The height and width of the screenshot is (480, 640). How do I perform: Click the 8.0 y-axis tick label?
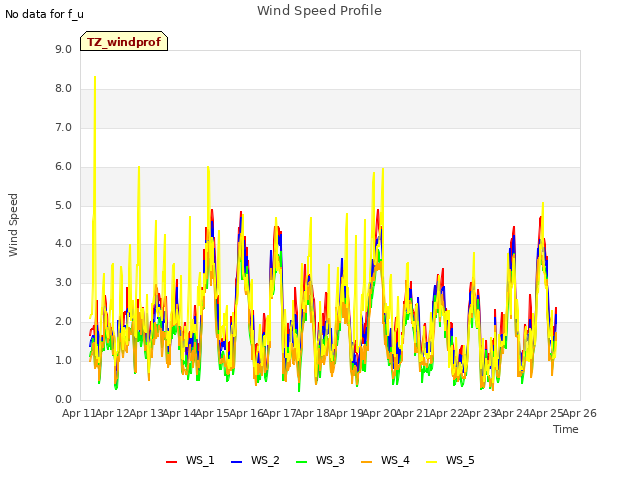click(x=63, y=89)
